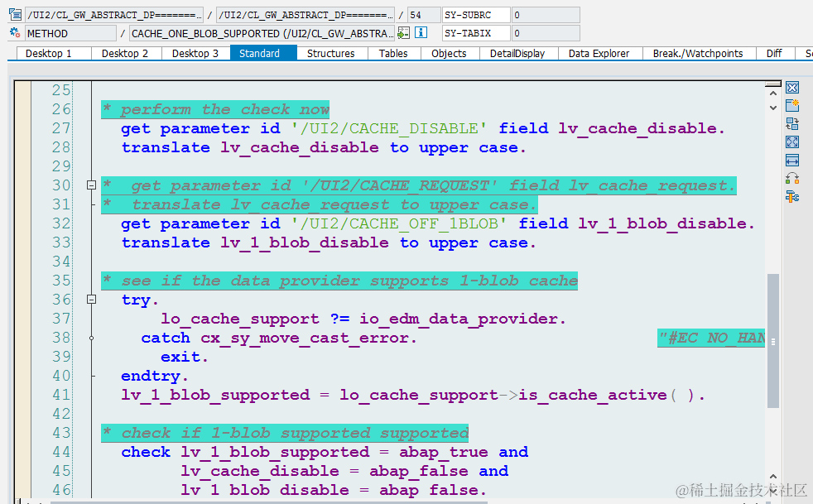Click the '/UI2/CACHE_OFF_1BLOB' literal on line 32
813x504 pixels.
[399, 223]
